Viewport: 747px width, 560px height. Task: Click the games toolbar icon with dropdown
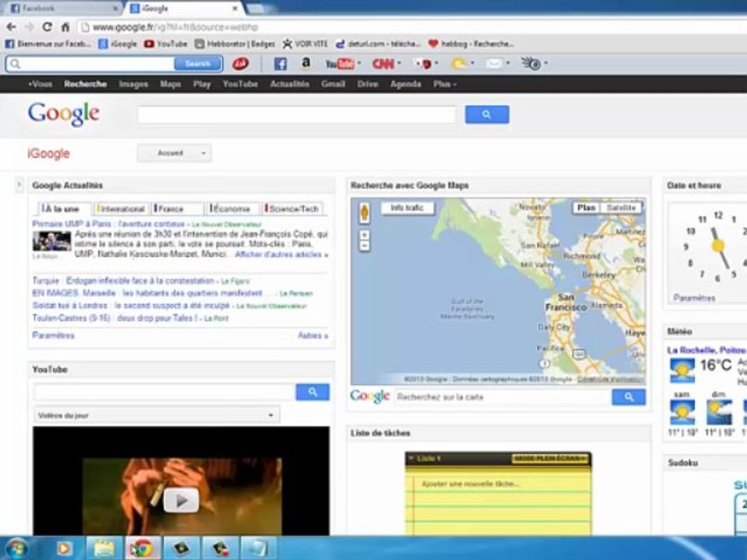[x=422, y=63]
